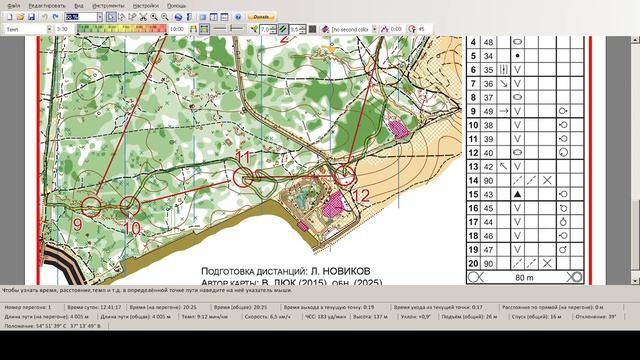
Task: Show the single window layout icon
Action: [x=202, y=17]
